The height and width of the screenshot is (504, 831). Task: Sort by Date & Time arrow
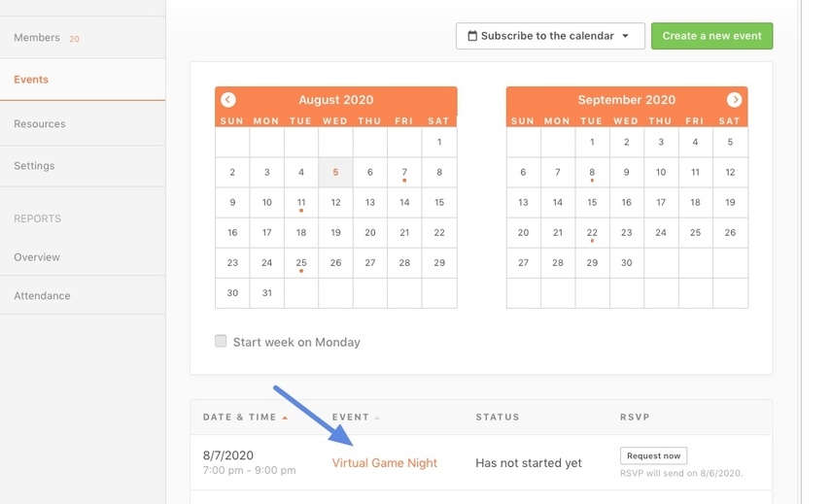[x=285, y=418]
